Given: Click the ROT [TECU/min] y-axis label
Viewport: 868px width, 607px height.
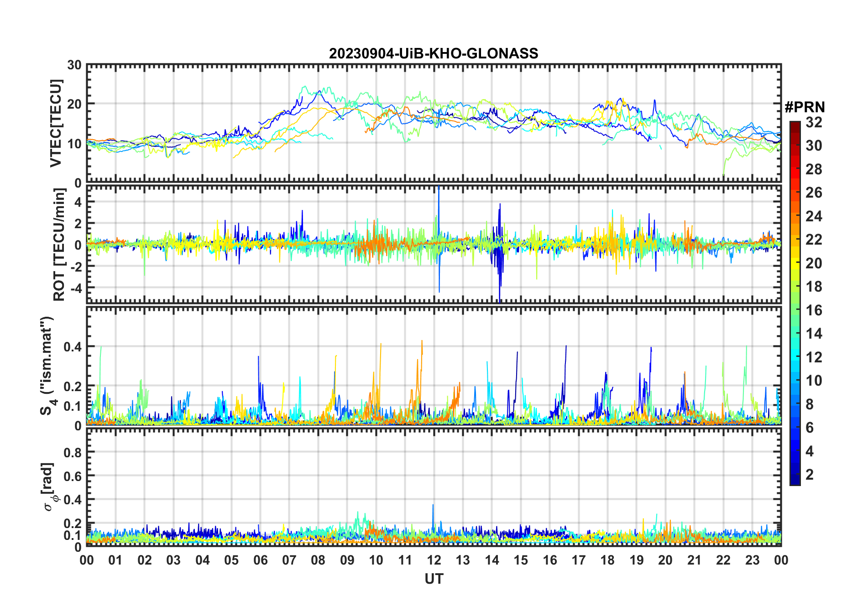Looking at the screenshot, I should [x=59, y=244].
